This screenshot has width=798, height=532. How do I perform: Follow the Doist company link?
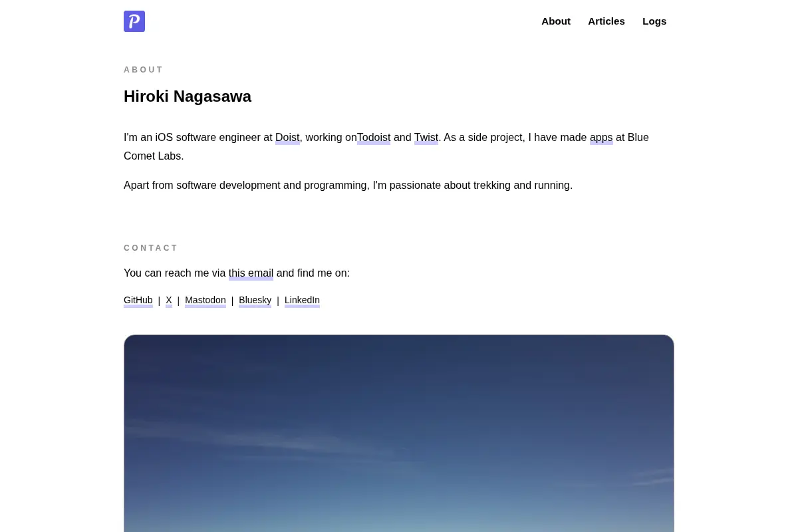(x=287, y=138)
